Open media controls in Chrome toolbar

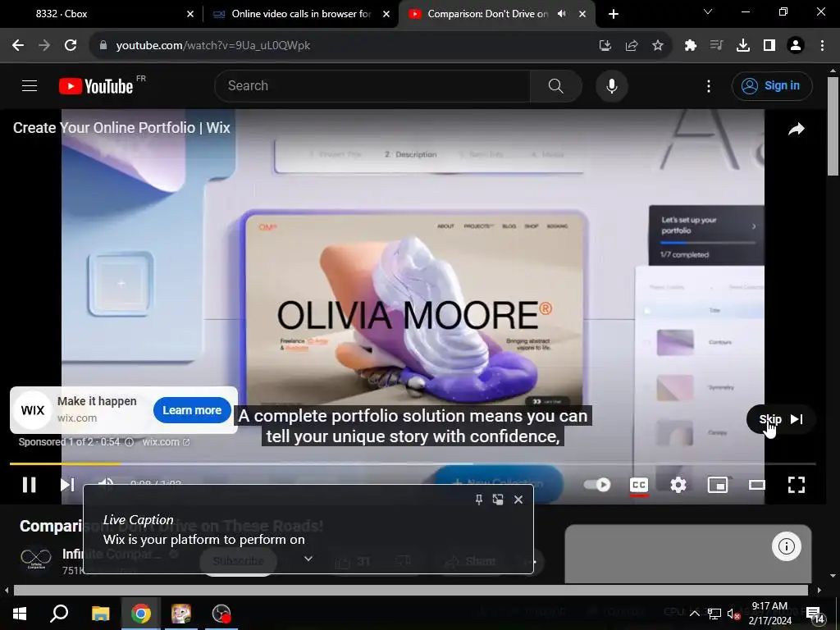pyautogui.click(x=716, y=46)
